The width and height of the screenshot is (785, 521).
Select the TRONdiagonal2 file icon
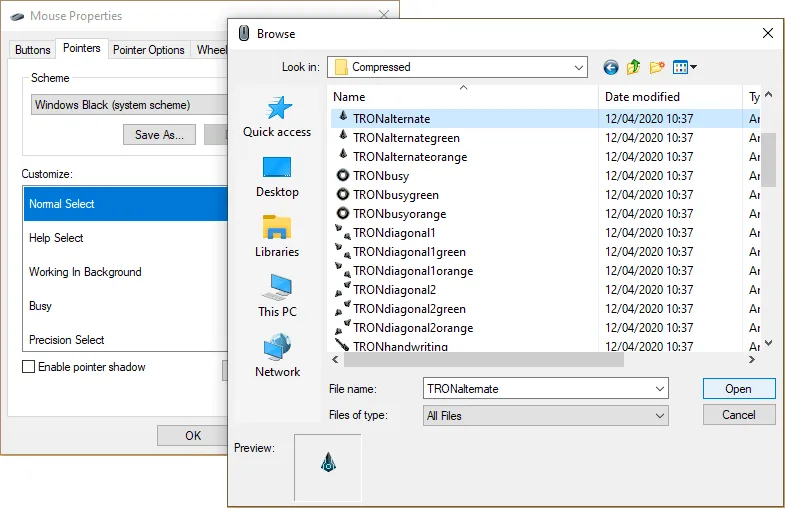point(343,289)
